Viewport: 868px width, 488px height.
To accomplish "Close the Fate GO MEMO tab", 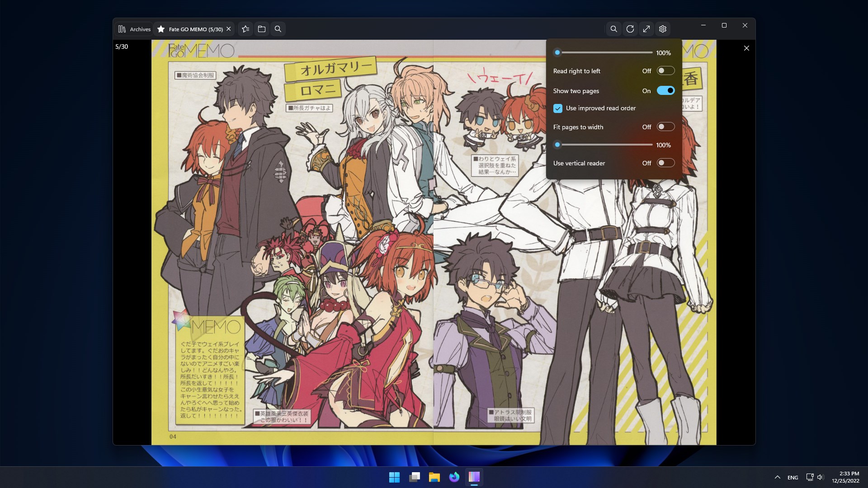I will [x=229, y=29].
